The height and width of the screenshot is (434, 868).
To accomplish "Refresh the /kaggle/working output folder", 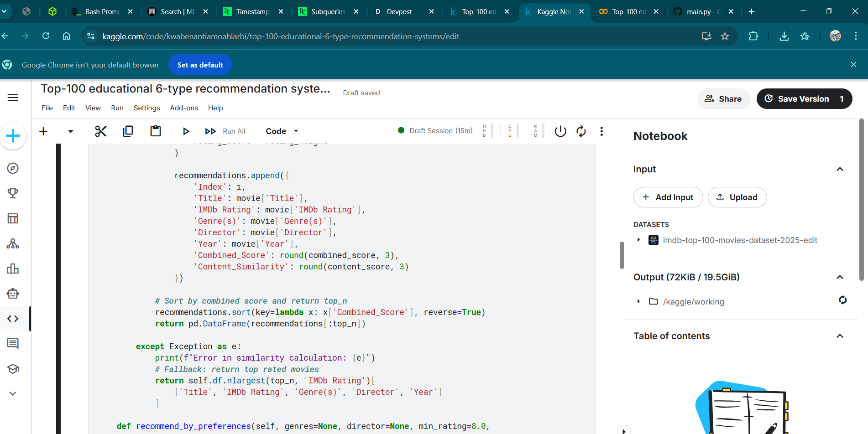I will pos(842,300).
